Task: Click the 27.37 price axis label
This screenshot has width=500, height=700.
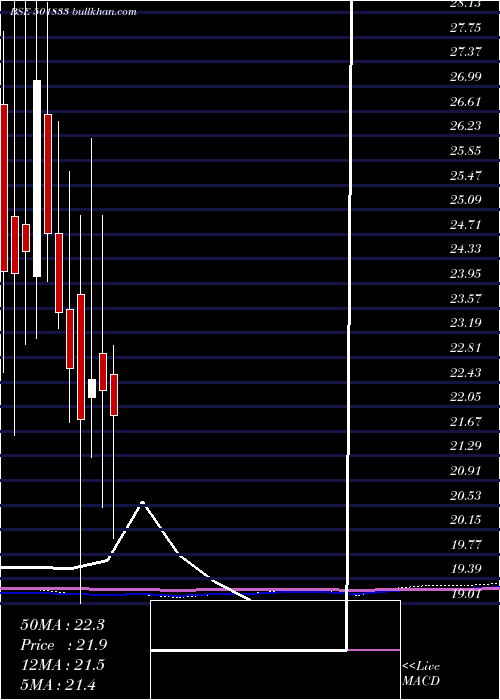Action: coord(465,52)
